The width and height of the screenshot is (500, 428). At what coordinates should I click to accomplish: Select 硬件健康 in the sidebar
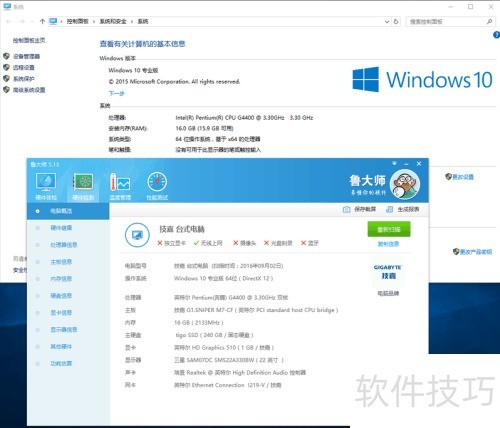click(61, 228)
